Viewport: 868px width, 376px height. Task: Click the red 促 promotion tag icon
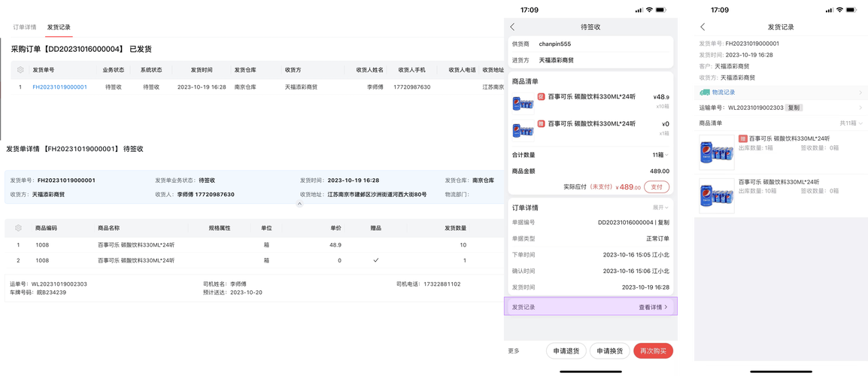(x=542, y=96)
